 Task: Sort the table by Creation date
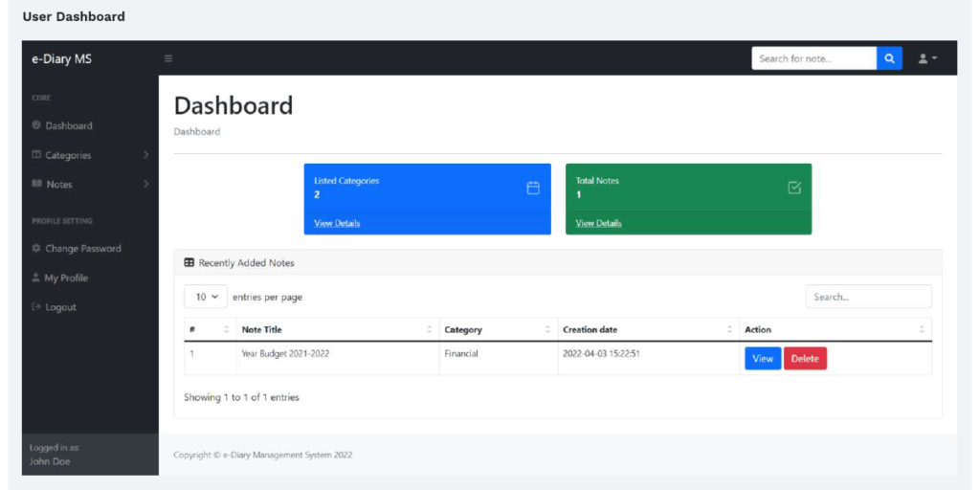646,329
